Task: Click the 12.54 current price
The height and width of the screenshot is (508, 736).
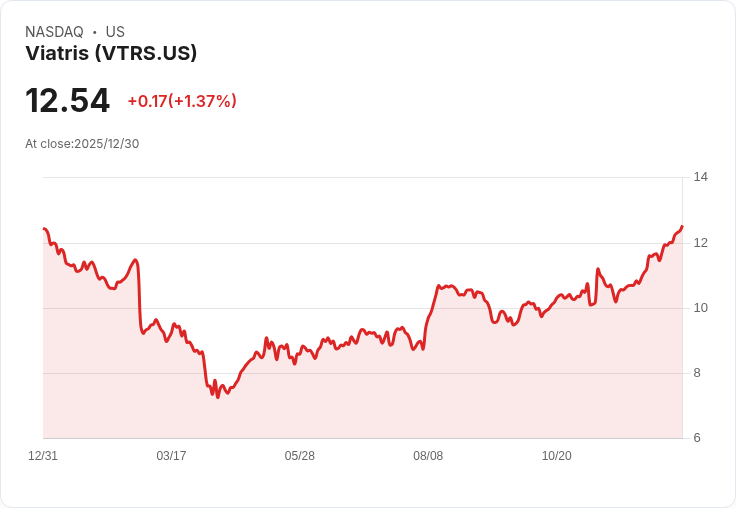Action: (x=68, y=100)
